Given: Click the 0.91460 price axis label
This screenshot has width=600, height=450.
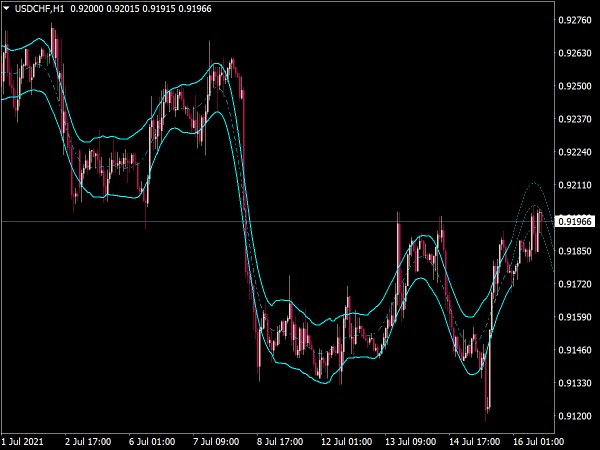Looking at the screenshot, I should pos(575,350).
